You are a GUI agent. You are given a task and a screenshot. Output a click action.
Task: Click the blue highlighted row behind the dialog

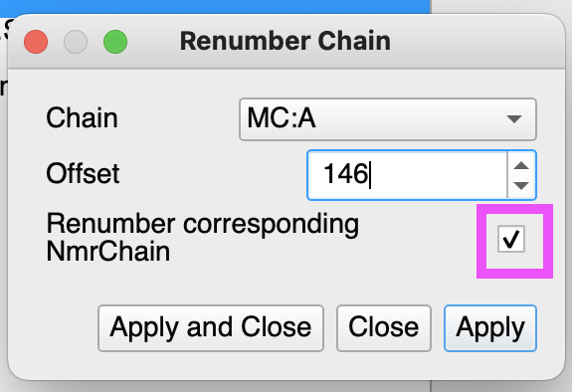(x=215, y=7)
